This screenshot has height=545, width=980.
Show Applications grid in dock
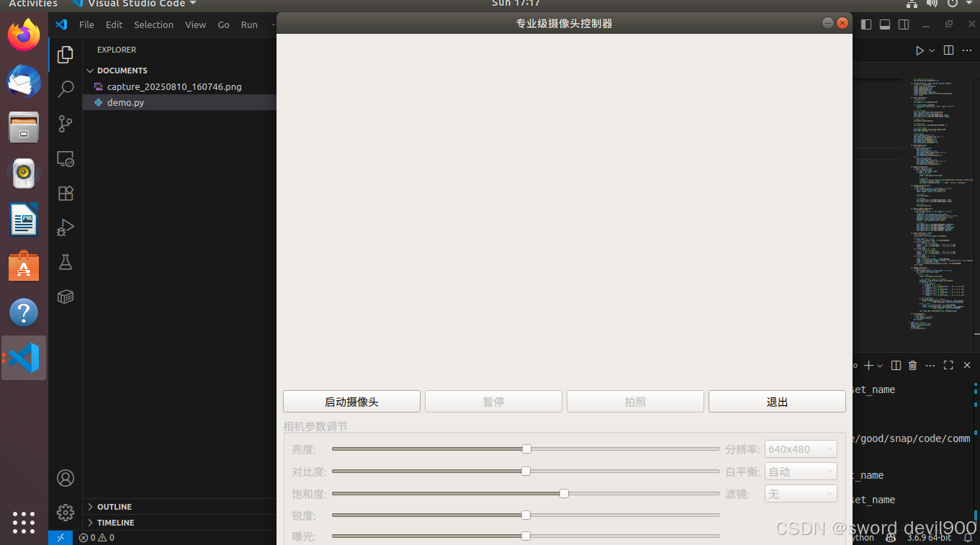coord(24,522)
